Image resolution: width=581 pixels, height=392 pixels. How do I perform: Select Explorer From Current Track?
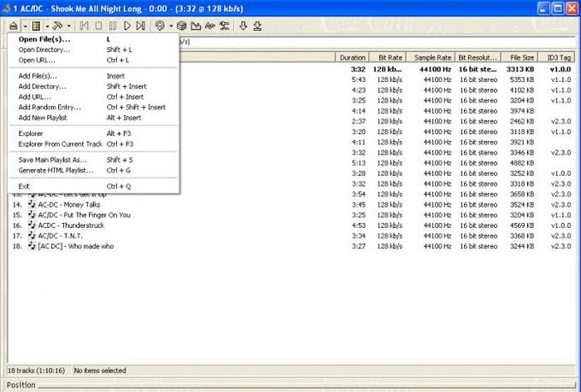coord(94,143)
